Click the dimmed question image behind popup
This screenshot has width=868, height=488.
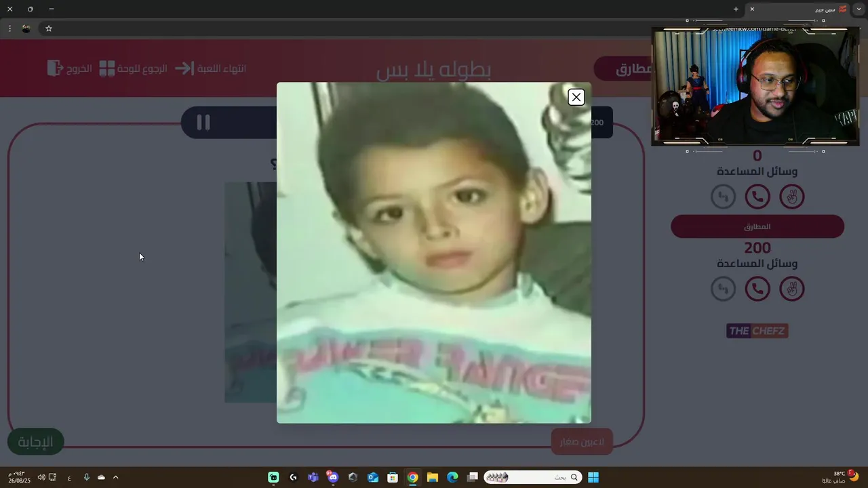click(250, 291)
